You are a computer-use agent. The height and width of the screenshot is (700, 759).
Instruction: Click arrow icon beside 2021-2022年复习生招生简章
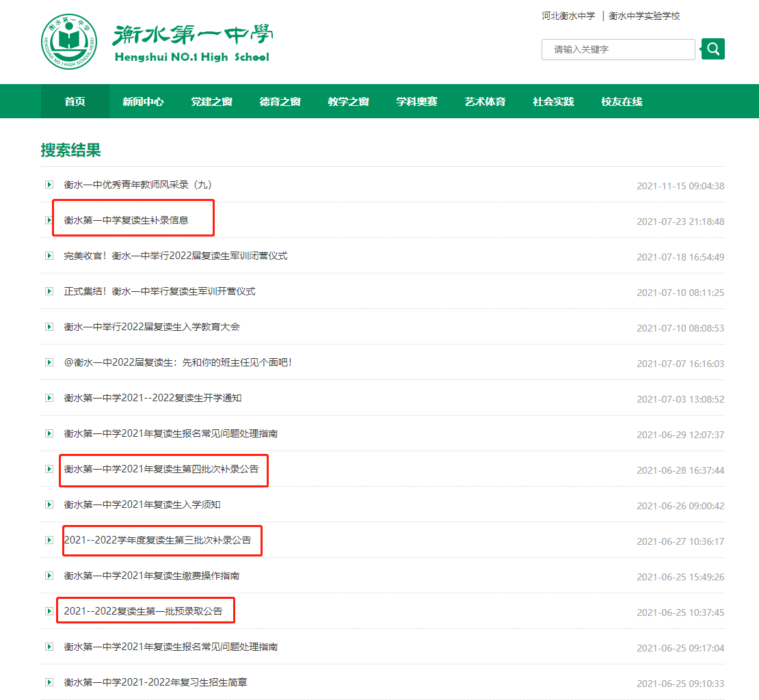(x=49, y=682)
